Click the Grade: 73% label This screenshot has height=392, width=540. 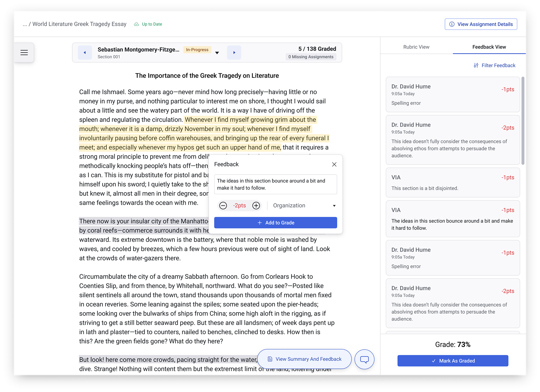453,345
